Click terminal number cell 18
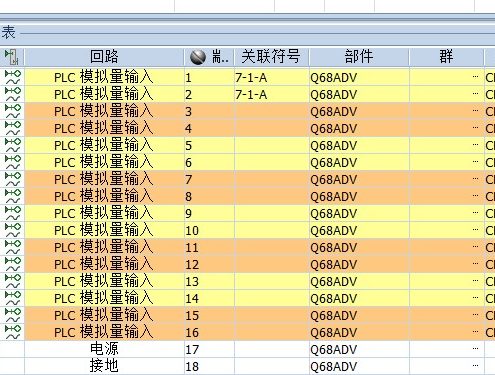The image size is (495, 375). coord(209,366)
